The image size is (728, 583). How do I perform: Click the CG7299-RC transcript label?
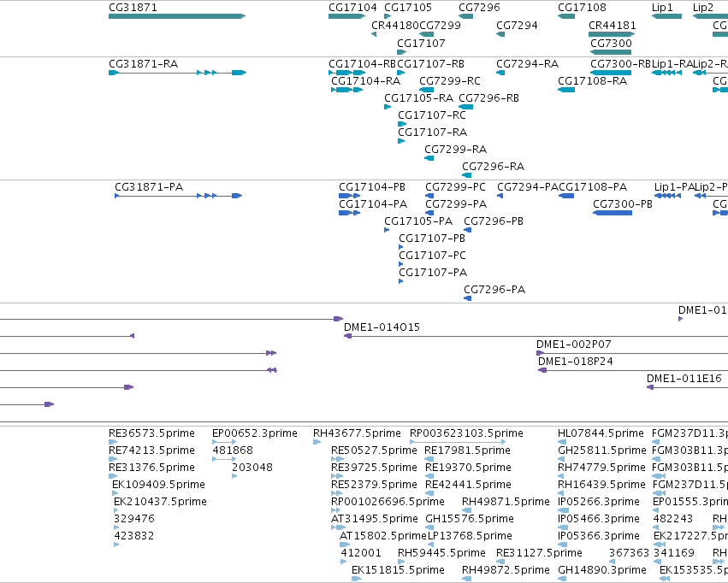point(449,80)
